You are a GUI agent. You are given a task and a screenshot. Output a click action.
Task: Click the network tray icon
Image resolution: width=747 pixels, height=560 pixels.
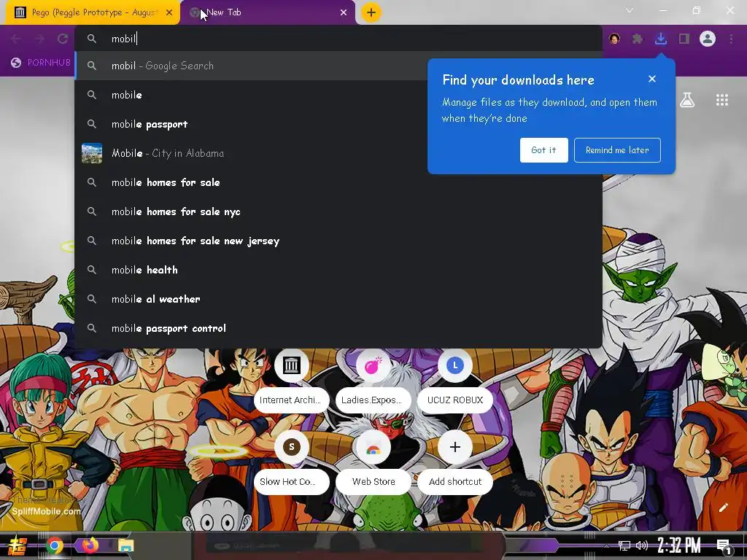pyautogui.click(x=624, y=545)
